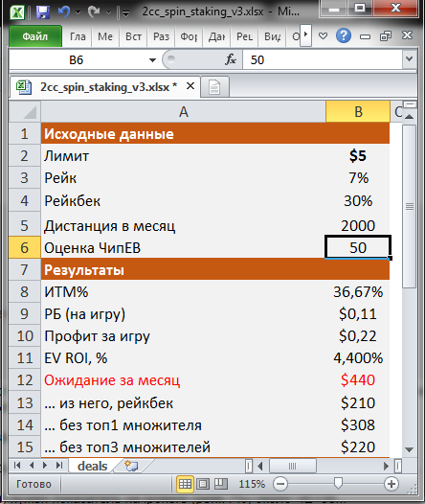
Task: Click the Оценка ЧипЕВ label cell
Action: (183, 247)
